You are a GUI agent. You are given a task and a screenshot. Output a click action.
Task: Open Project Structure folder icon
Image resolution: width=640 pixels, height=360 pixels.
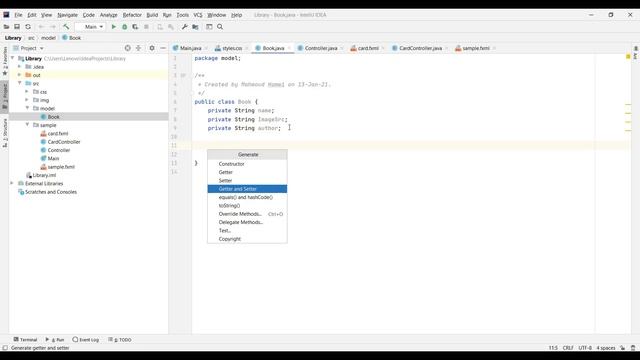pyautogui.click(x=195, y=27)
